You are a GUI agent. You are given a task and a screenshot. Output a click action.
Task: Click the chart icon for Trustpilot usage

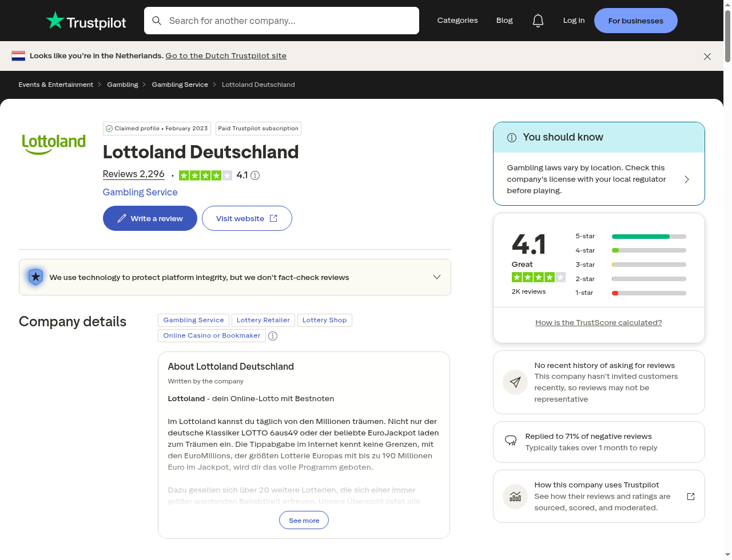tap(515, 497)
